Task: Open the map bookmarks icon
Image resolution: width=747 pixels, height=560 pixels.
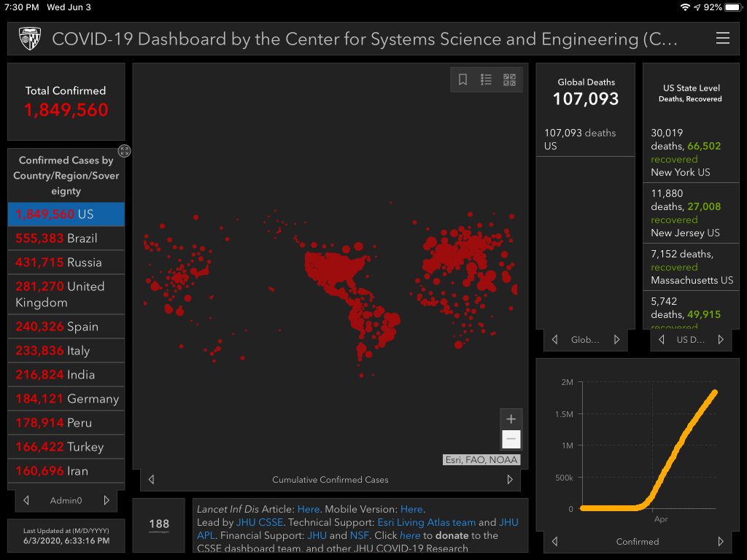Action: (x=462, y=80)
